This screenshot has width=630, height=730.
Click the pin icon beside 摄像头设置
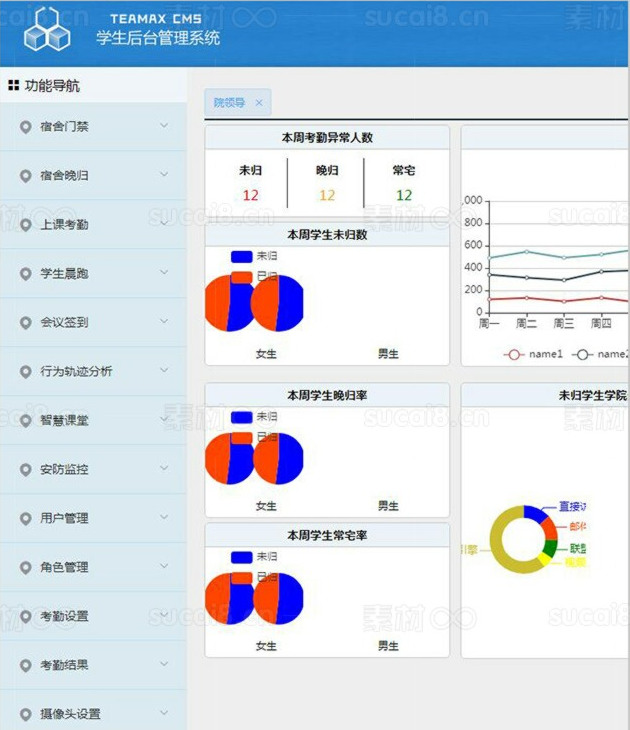click(x=26, y=714)
